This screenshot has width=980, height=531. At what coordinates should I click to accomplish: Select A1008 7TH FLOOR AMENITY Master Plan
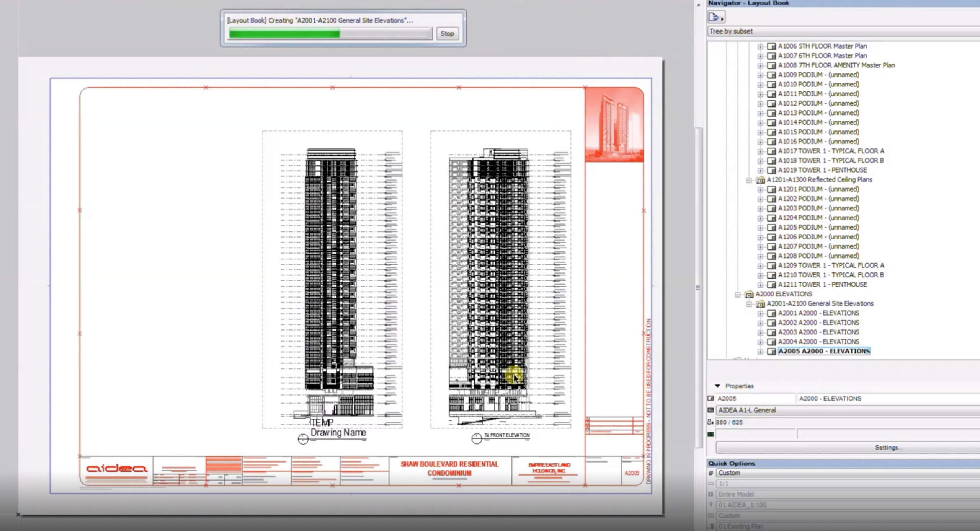click(x=836, y=65)
